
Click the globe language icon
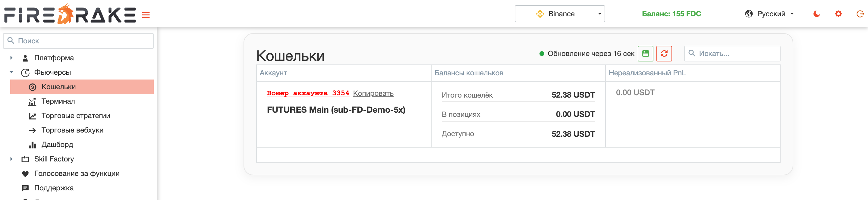749,14
